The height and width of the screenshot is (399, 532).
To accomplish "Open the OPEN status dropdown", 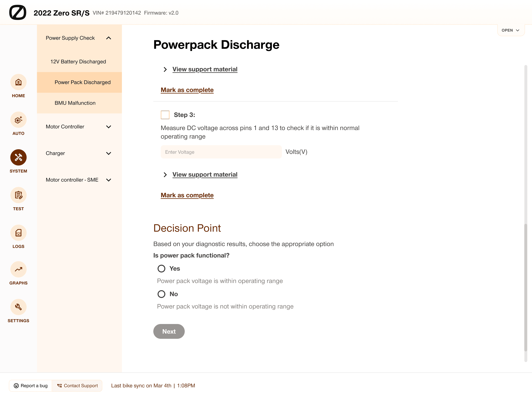I will (511, 30).
